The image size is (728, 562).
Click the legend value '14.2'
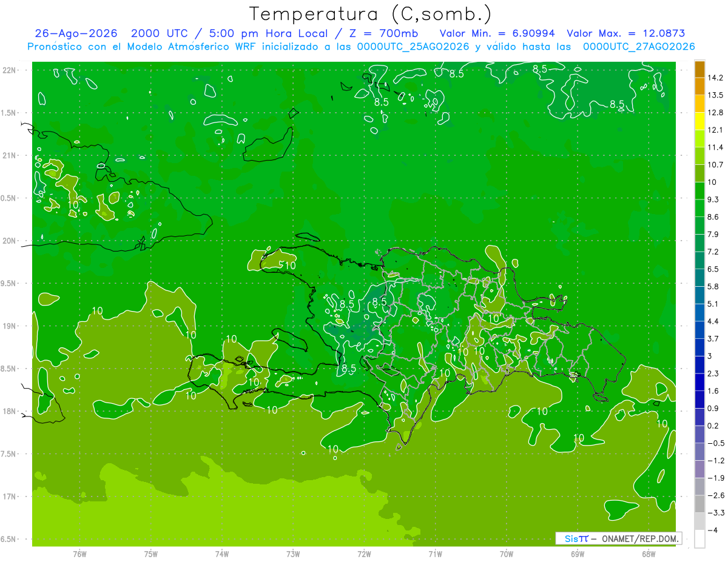click(x=715, y=78)
